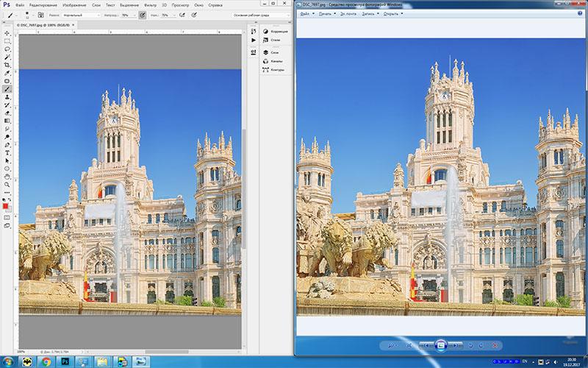The image size is (588, 368).
Task: Open the Channels panel icon
Action: [265, 61]
